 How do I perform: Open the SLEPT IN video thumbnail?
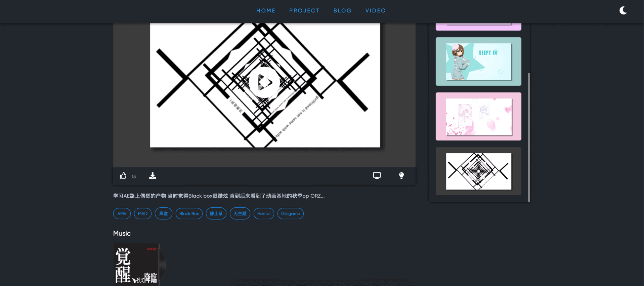tap(478, 62)
